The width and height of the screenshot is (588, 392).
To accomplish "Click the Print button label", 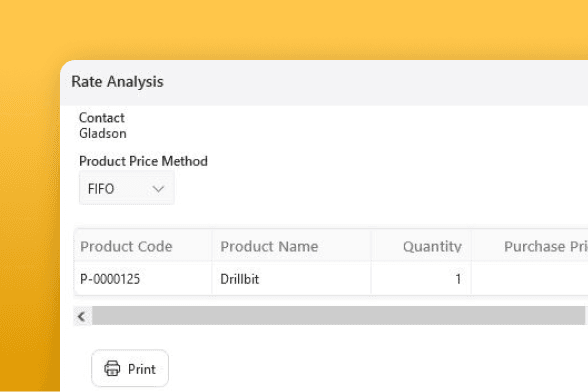I will [141, 369].
